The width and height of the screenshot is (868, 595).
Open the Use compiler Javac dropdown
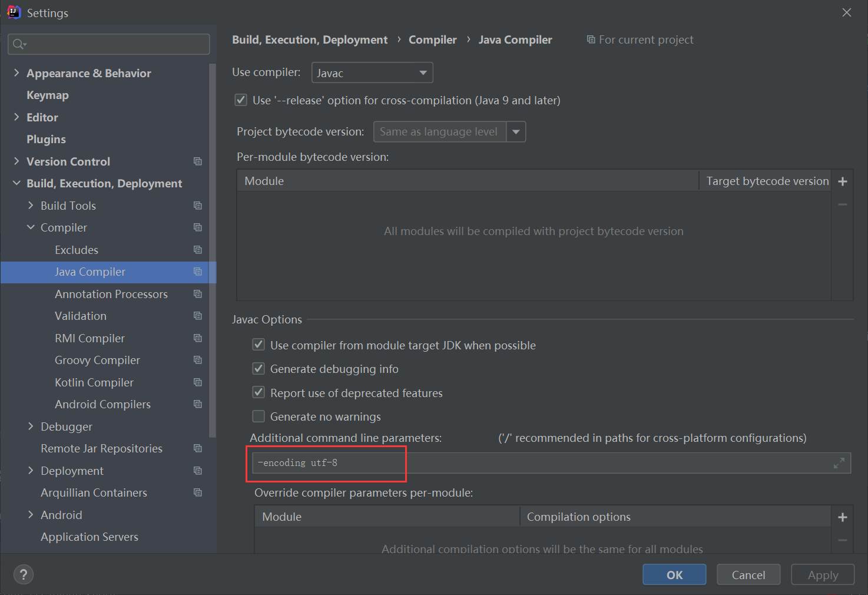(372, 72)
